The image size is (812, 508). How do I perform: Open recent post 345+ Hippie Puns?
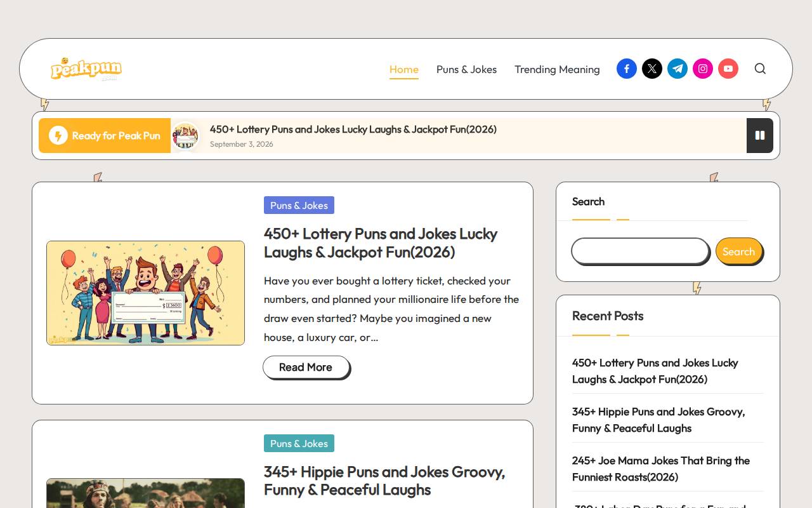[x=658, y=420]
